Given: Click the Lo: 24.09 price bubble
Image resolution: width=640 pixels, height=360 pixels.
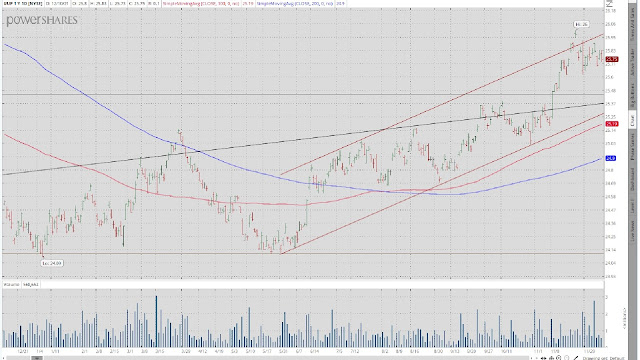Looking at the screenshot, I should pyautogui.click(x=52, y=263).
